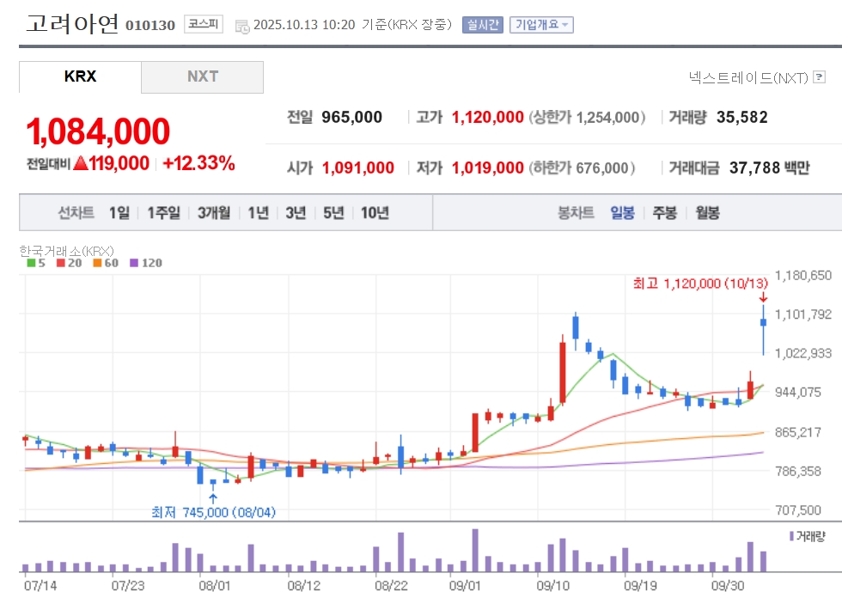Click the NXT help question-mark icon

click(819, 77)
